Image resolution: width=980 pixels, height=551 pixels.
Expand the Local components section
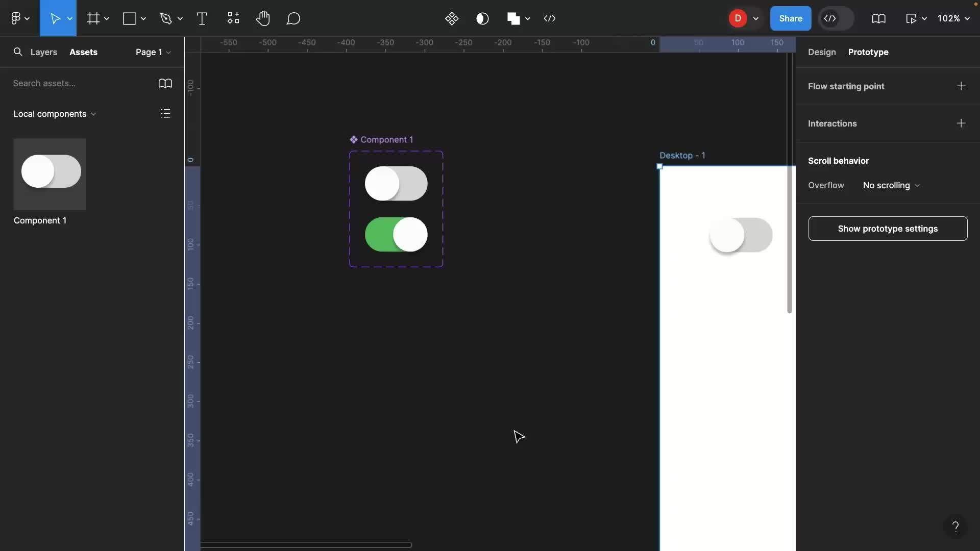coord(54,113)
